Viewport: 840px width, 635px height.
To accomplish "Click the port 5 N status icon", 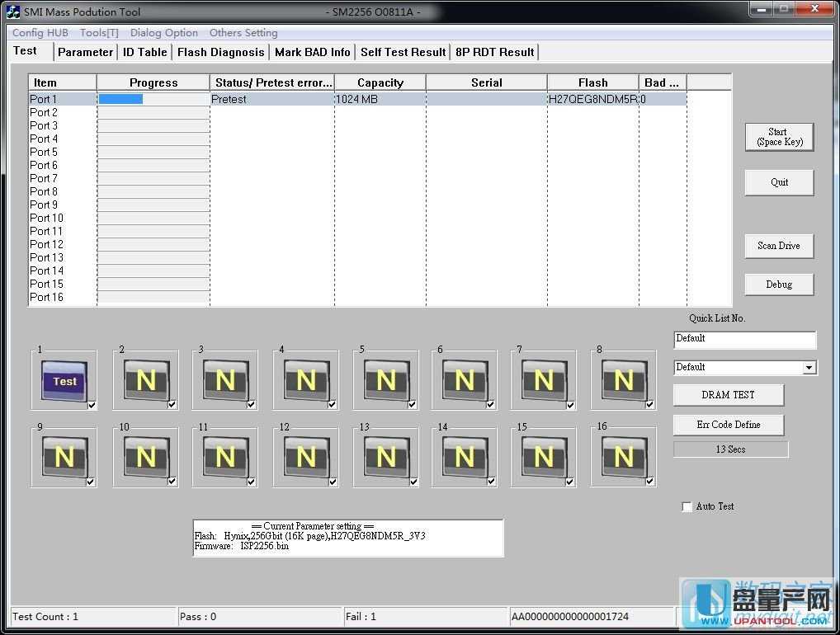I will (385, 380).
